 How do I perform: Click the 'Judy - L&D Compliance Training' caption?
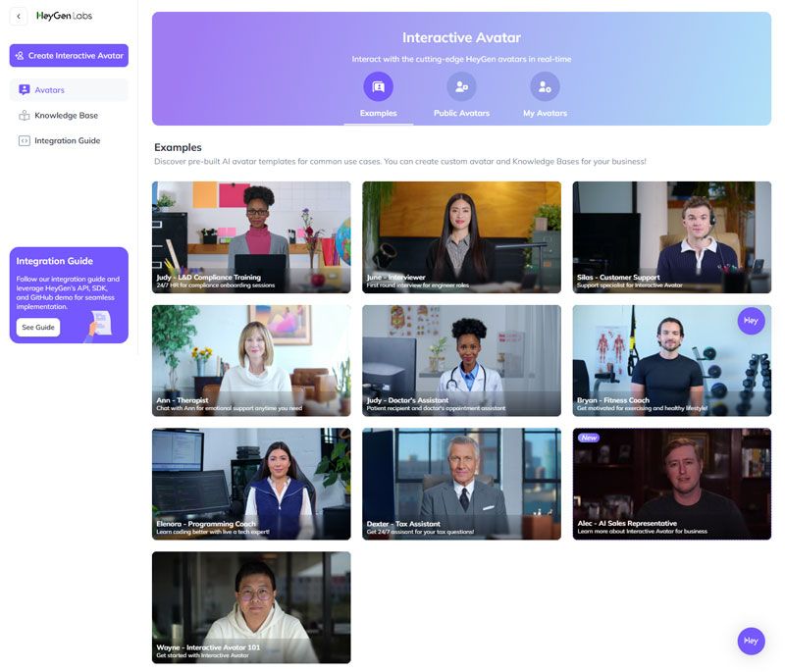(x=209, y=278)
